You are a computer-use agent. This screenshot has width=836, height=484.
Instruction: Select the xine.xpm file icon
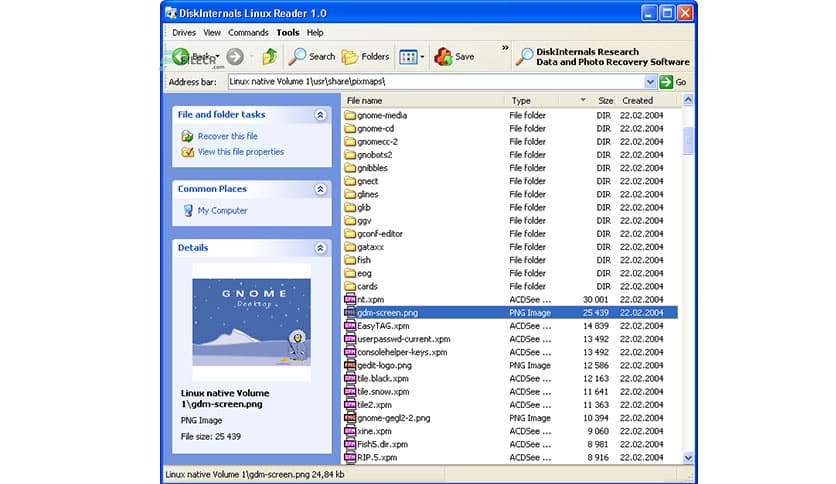pyautogui.click(x=350, y=431)
